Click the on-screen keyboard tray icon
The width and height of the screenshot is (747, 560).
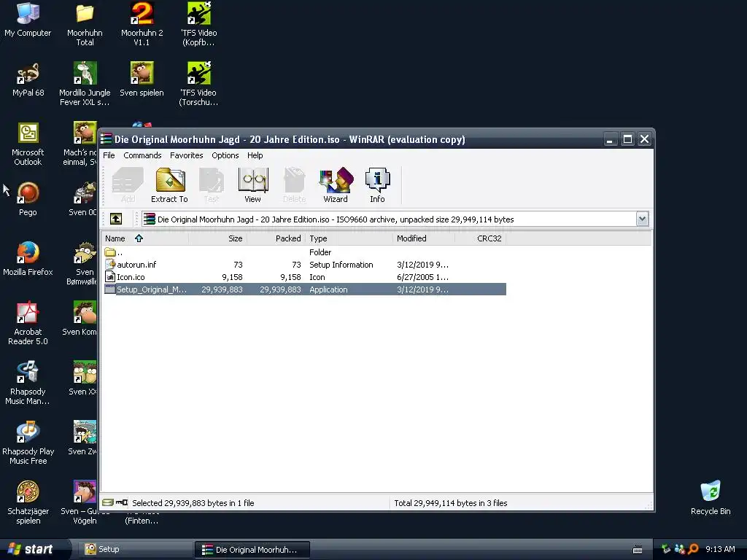pyautogui.click(x=638, y=550)
